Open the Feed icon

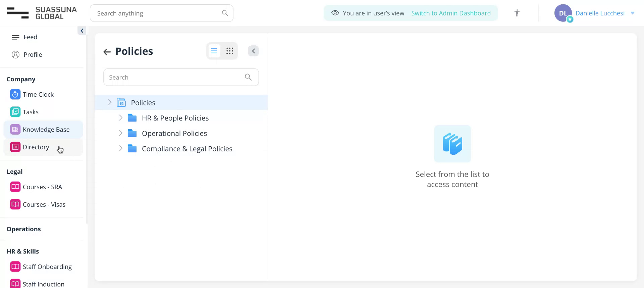[15, 37]
